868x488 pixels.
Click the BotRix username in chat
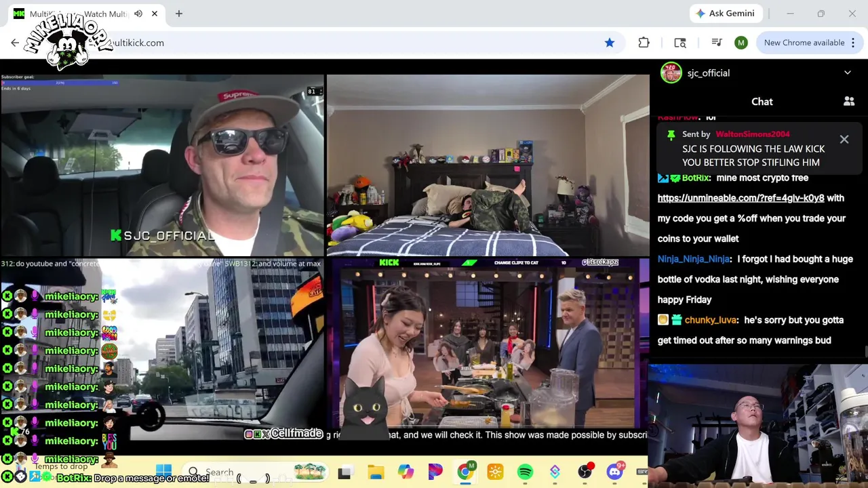(x=696, y=178)
